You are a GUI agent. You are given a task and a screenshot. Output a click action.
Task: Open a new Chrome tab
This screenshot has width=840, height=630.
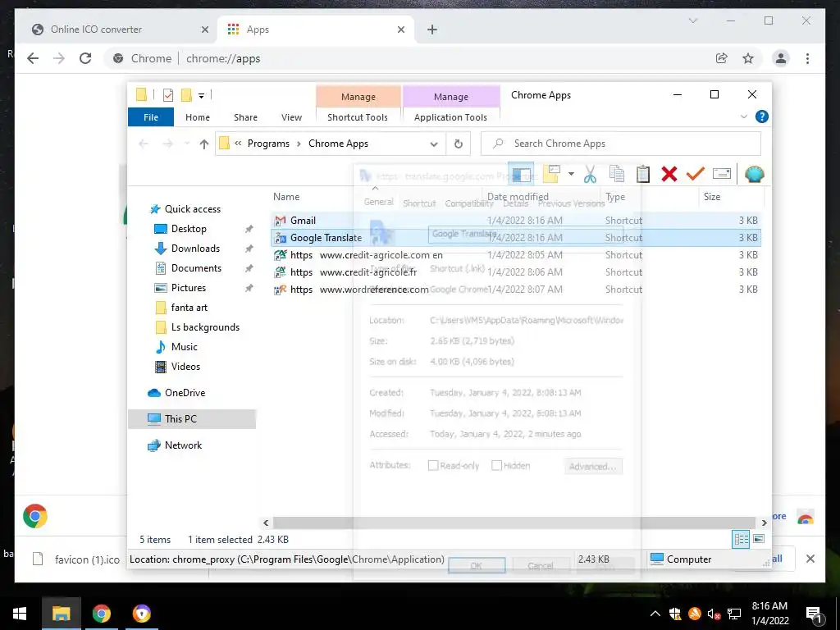click(x=432, y=30)
